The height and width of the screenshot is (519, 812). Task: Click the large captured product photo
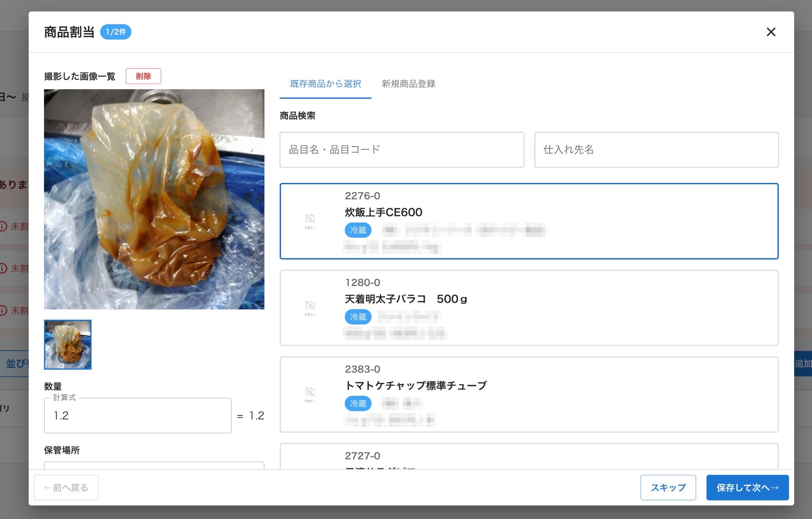[154, 199]
